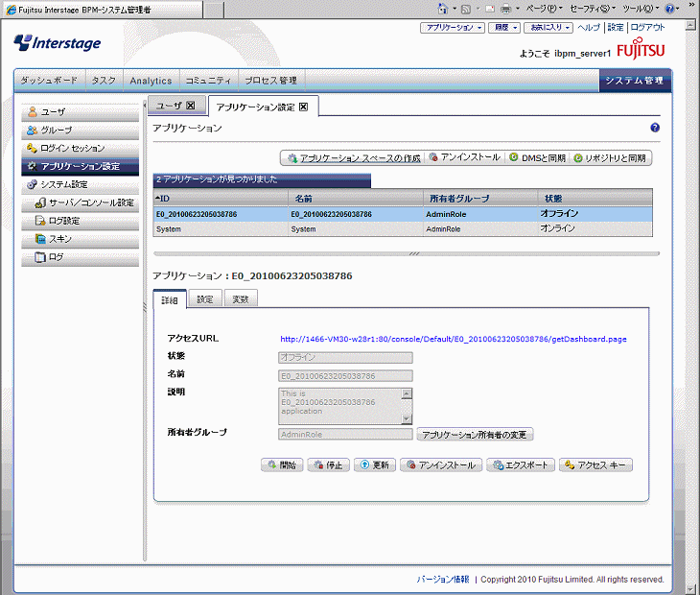This screenshot has width=700, height=595.
Task: Open the browser home icon
Action: pos(443,9)
